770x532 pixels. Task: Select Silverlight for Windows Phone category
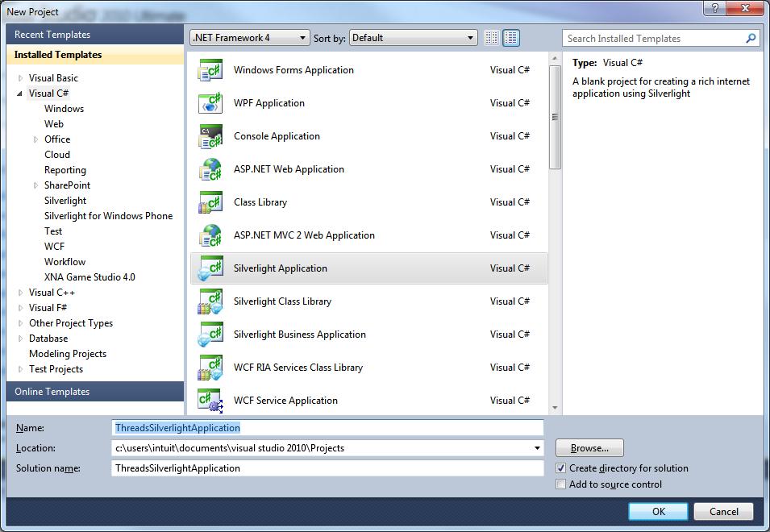coord(109,216)
